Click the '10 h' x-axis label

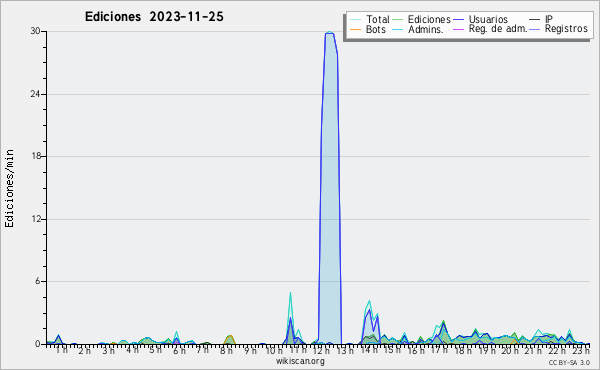pos(274,350)
